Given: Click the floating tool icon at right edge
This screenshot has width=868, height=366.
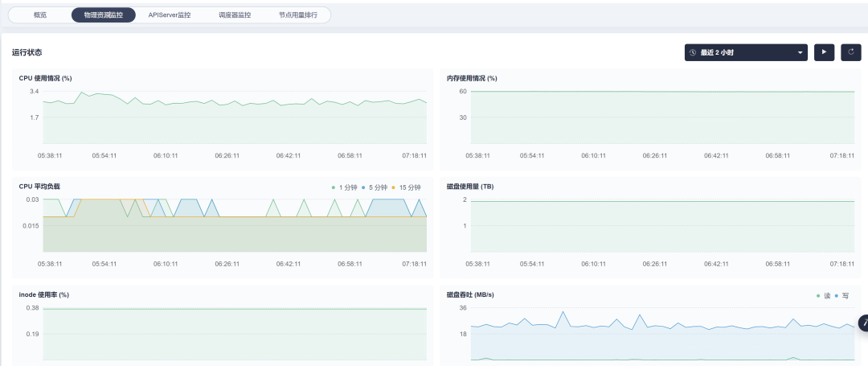Looking at the screenshot, I should pos(863,323).
